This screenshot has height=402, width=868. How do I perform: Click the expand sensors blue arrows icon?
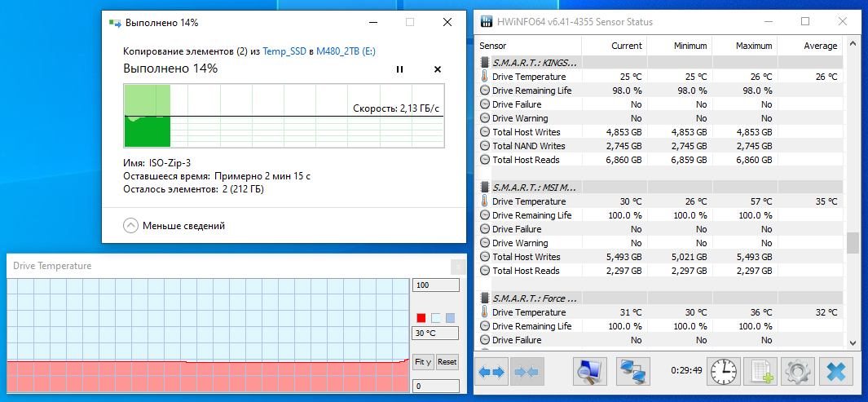pos(491,372)
